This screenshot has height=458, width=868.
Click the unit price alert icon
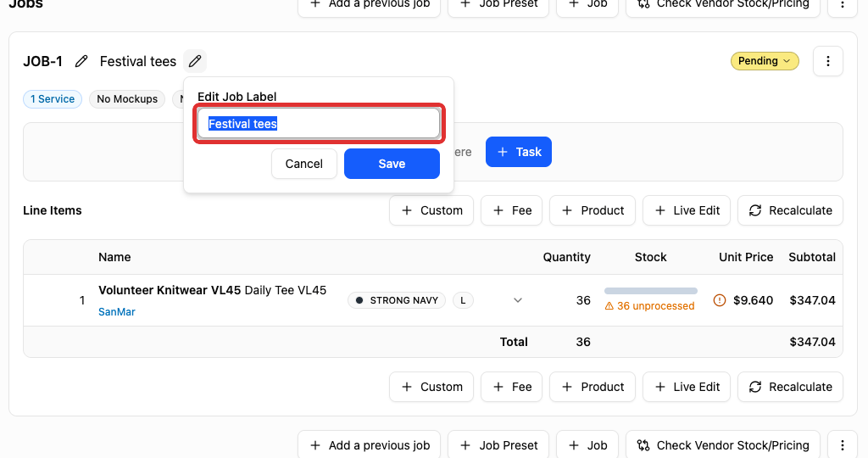[719, 300]
